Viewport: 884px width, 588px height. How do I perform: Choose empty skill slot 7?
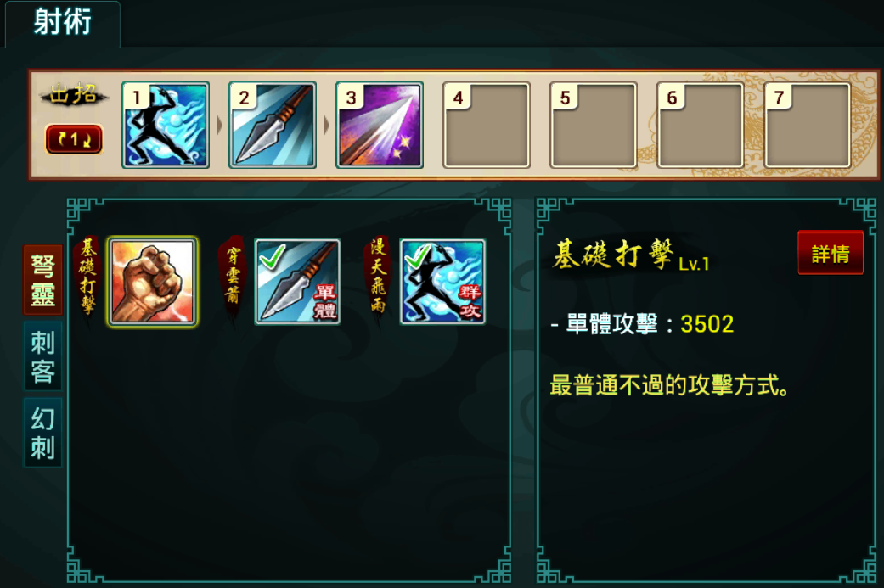tap(808, 125)
